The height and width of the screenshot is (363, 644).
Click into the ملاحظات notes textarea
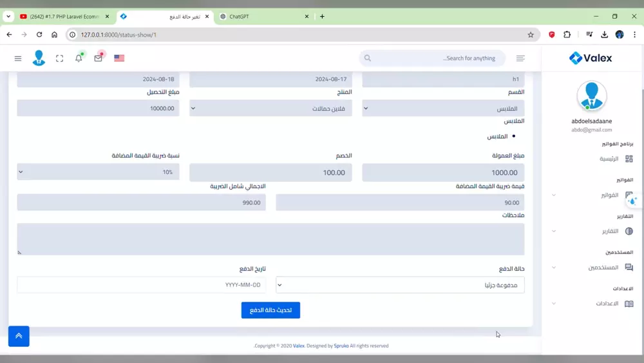coord(270,239)
